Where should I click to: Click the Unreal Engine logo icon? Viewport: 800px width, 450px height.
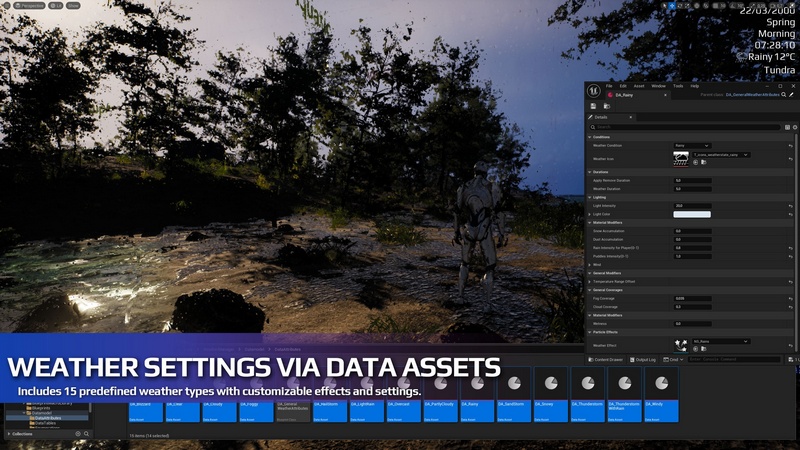click(592, 90)
